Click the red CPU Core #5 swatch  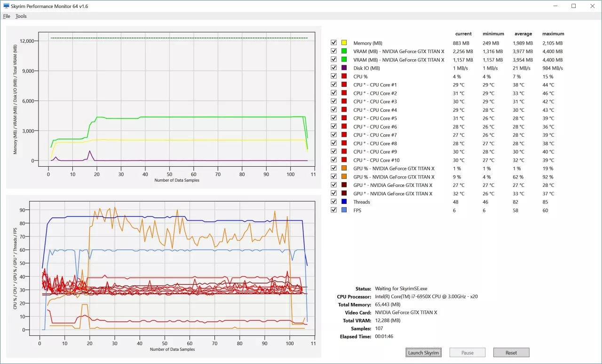point(344,118)
